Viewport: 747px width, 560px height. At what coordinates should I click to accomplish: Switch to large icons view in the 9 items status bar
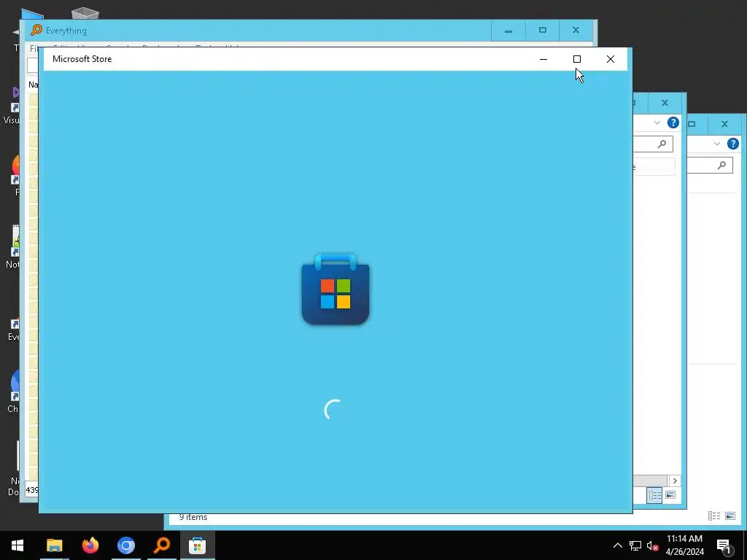point(729,516)
